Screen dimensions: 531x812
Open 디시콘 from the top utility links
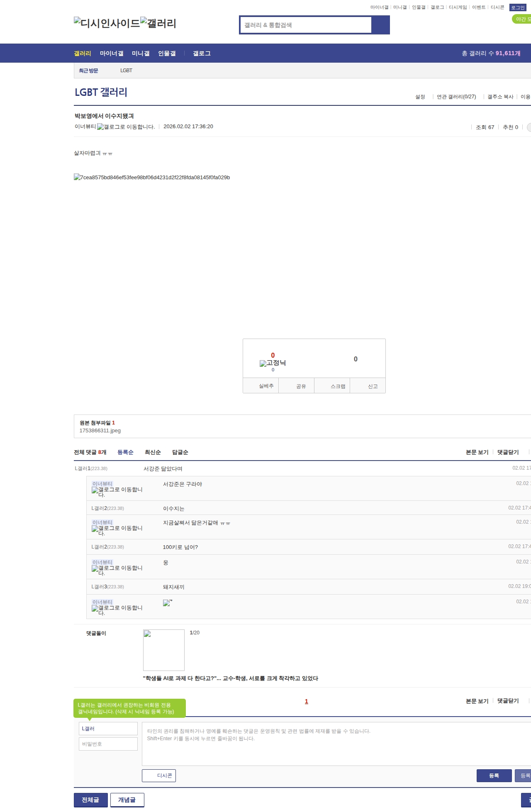(497, 7)
